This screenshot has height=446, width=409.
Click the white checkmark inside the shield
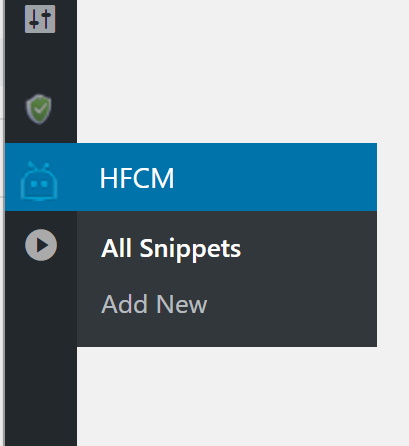point(41,109)
